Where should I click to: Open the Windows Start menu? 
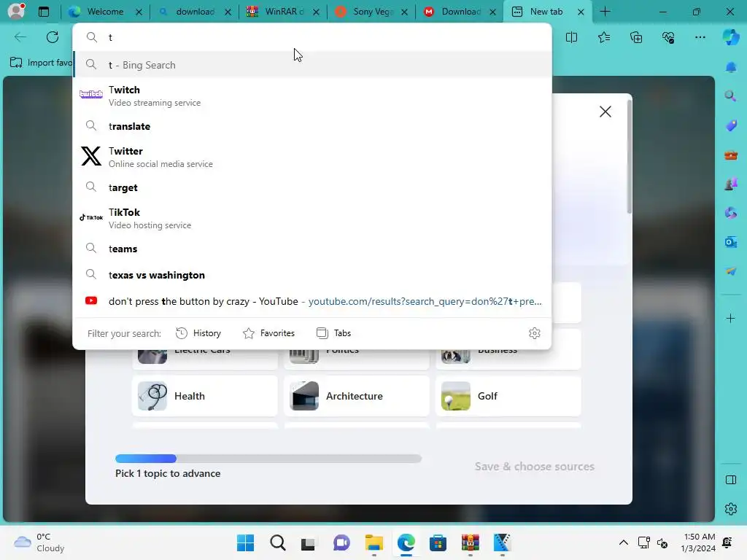[x=245, y=542]
